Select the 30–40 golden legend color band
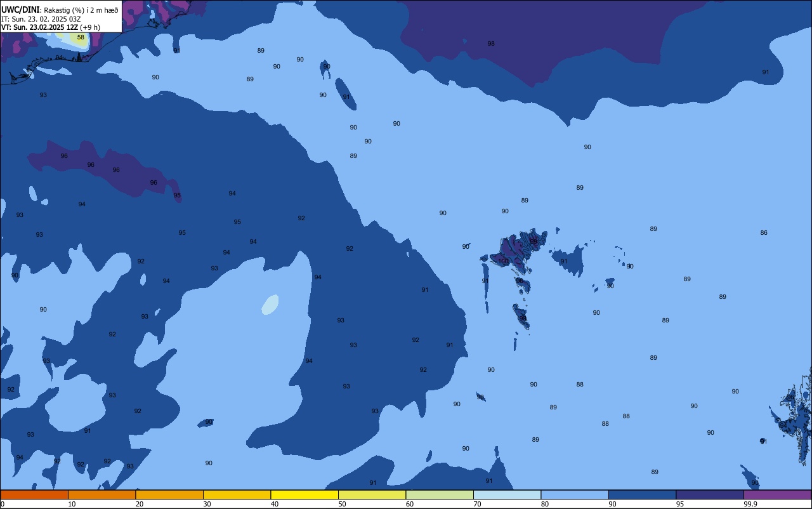This screenshot has width=812, height=509. click(x=237, y=494)
